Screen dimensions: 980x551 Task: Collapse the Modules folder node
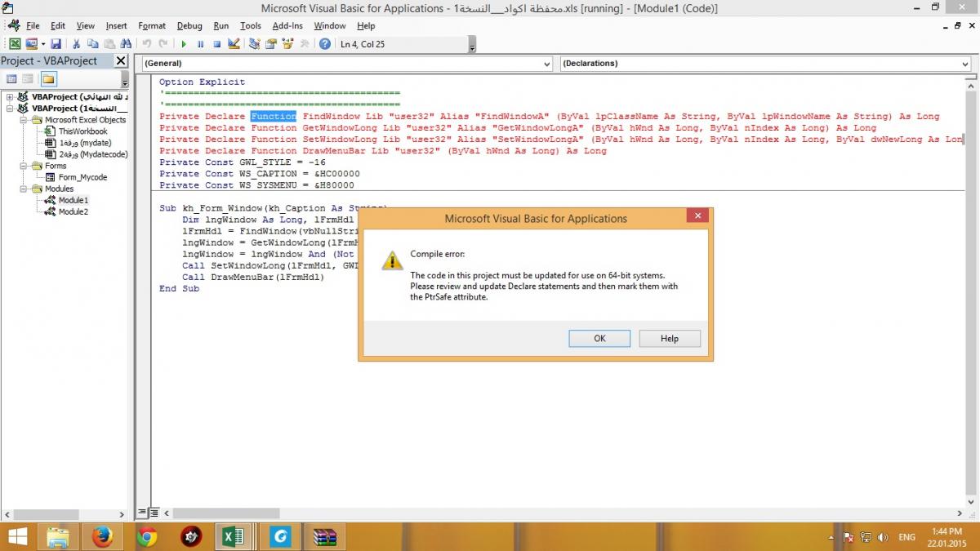pos(25,189)
